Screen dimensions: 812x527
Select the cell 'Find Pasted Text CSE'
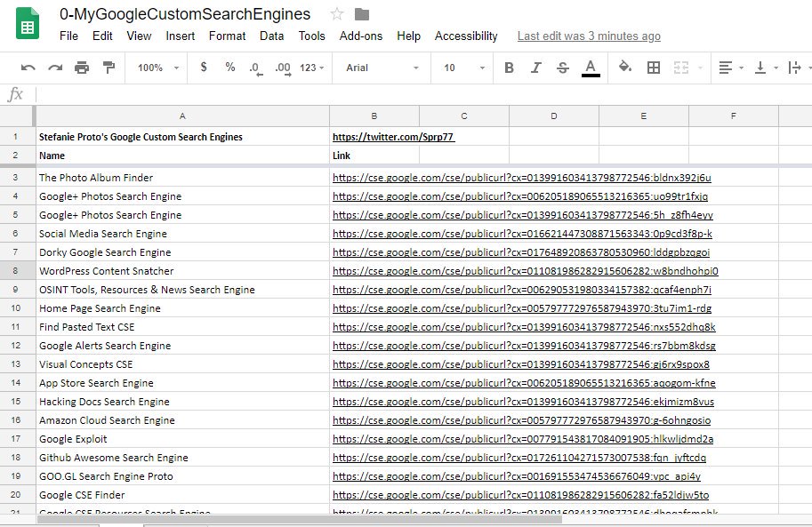pos(182,327)
